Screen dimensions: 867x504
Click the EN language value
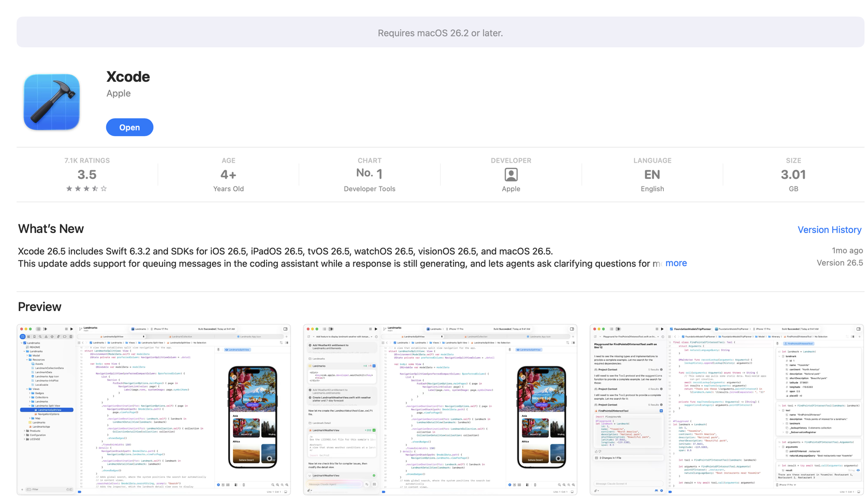coord(652,175)
